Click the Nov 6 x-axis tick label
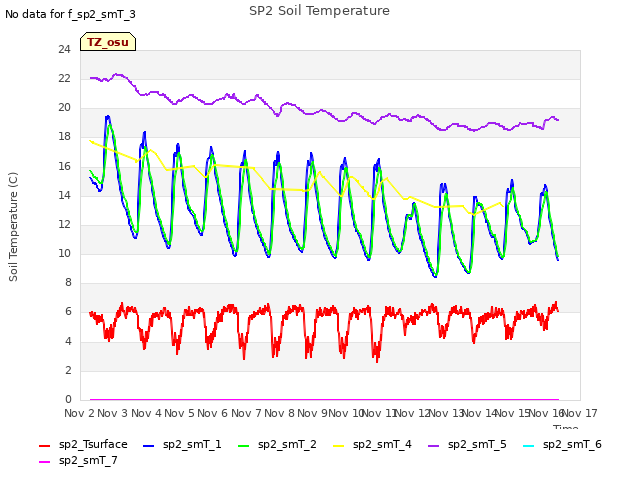This screenshot has width=640, height=480. (x=213, y=413)
